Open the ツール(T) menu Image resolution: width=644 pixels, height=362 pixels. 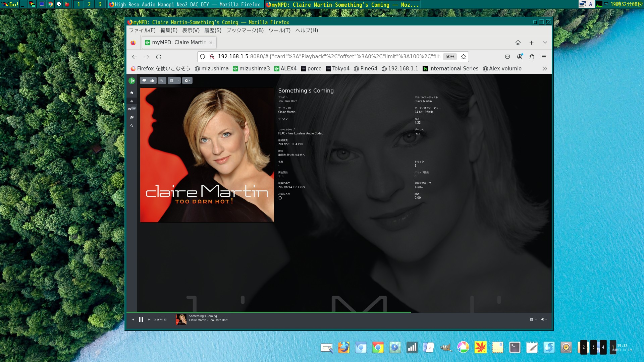(x=279, y=30)
